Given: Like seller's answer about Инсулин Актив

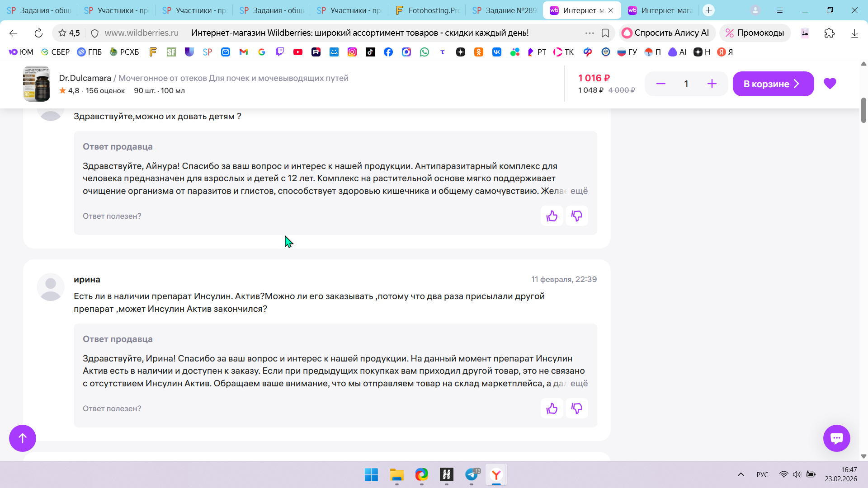Looking at the screenshot, I should pyautogui.click(x=552, y=408).
